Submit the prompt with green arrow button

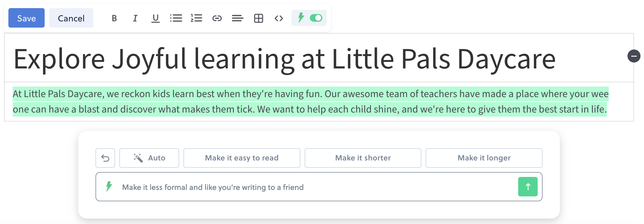(x=528, y=187)
